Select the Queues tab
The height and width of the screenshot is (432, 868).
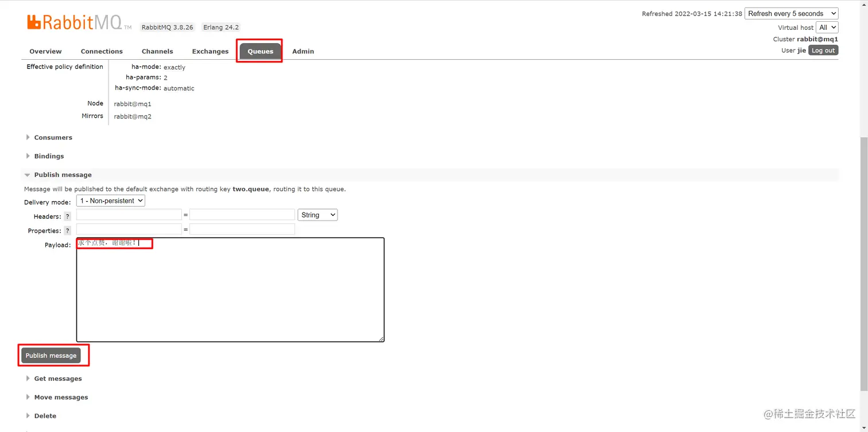260,51
